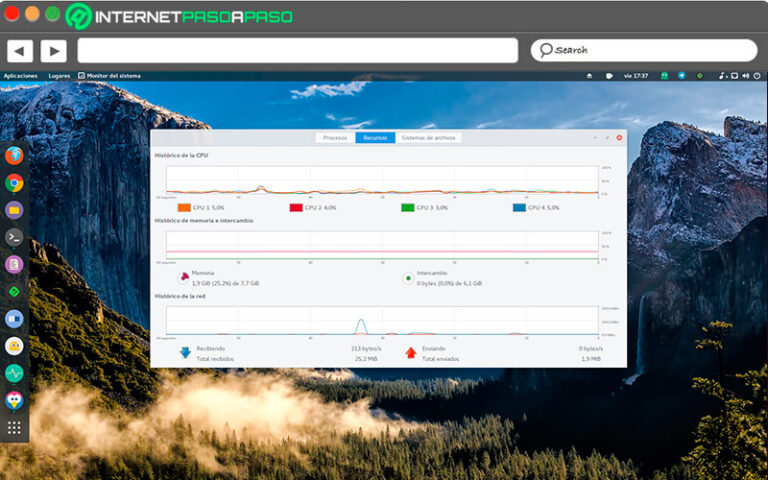Change the red CPU 2 color swatch
Screen dimensions: 768x480
coord(296,208)
